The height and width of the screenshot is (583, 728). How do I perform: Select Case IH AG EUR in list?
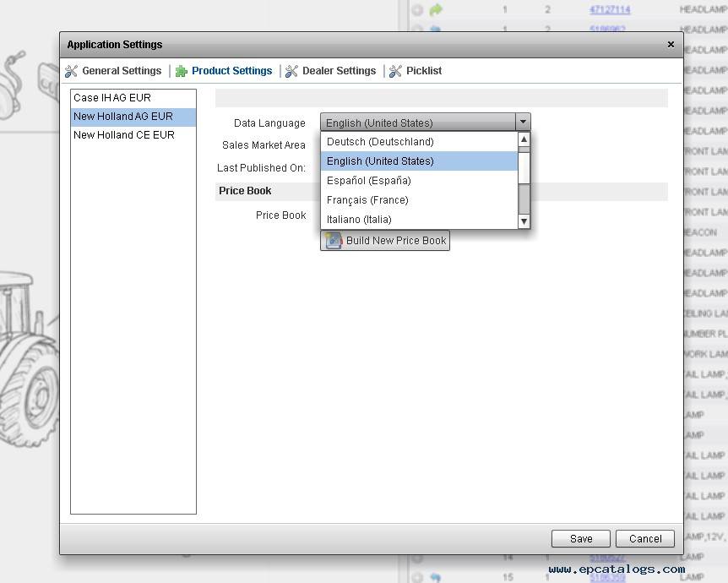point(112,98)
